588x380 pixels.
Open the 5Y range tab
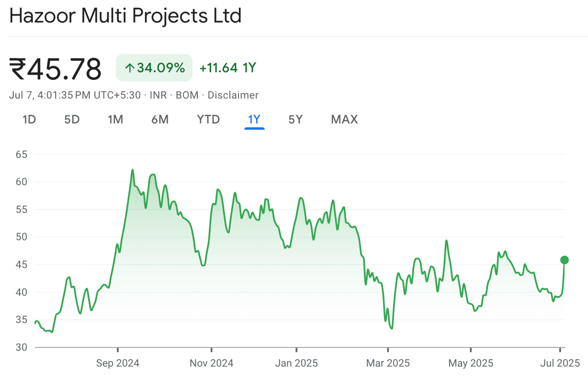[x=295, y=119]
